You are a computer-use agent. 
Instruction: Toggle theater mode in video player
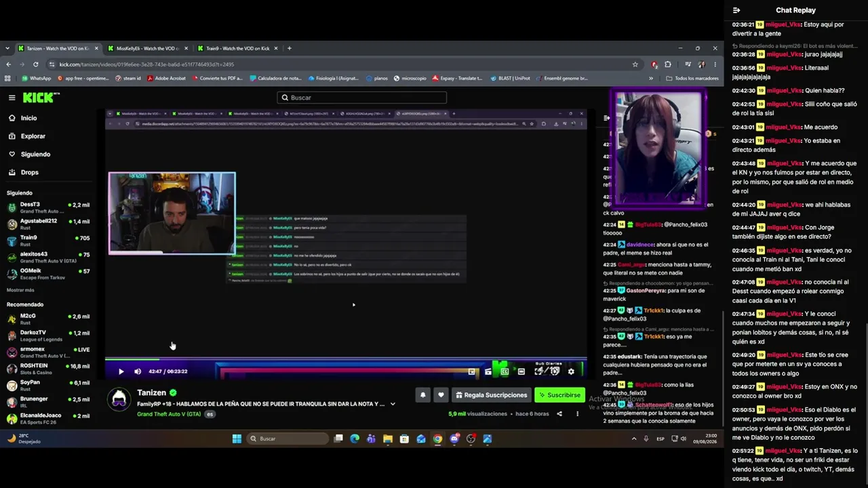[x=521, y=371]
